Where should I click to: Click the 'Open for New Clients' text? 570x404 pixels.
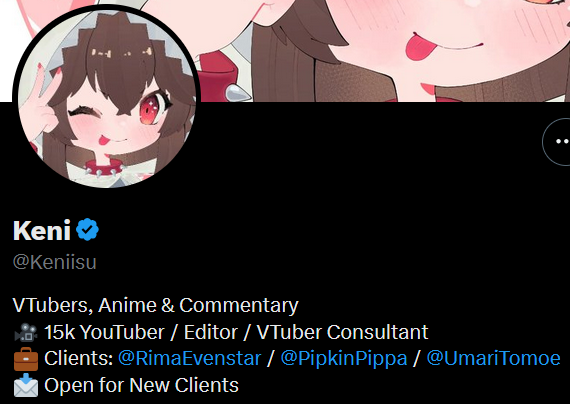pos(141,385)
